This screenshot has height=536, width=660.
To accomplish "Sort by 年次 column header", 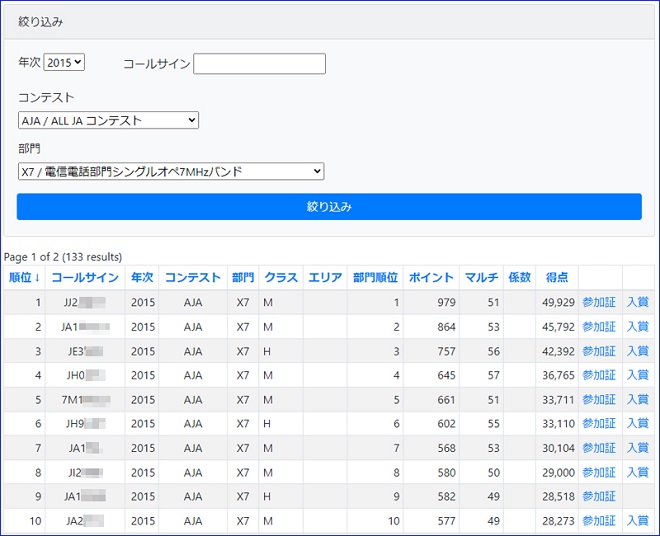I will point(142,277).
